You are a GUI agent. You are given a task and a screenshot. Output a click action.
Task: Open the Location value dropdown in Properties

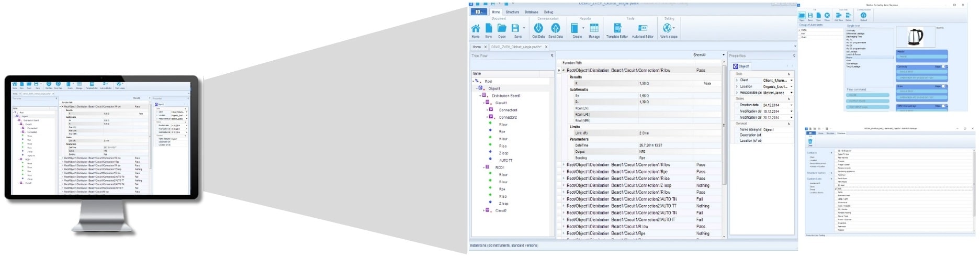tap(791, 86)
